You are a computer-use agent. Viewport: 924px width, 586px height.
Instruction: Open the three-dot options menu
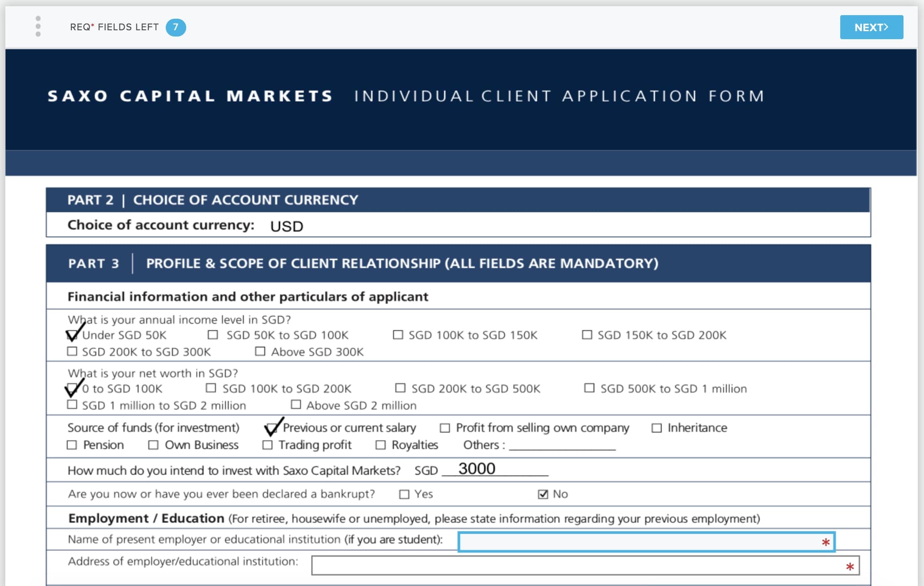[x=38, y=27]
